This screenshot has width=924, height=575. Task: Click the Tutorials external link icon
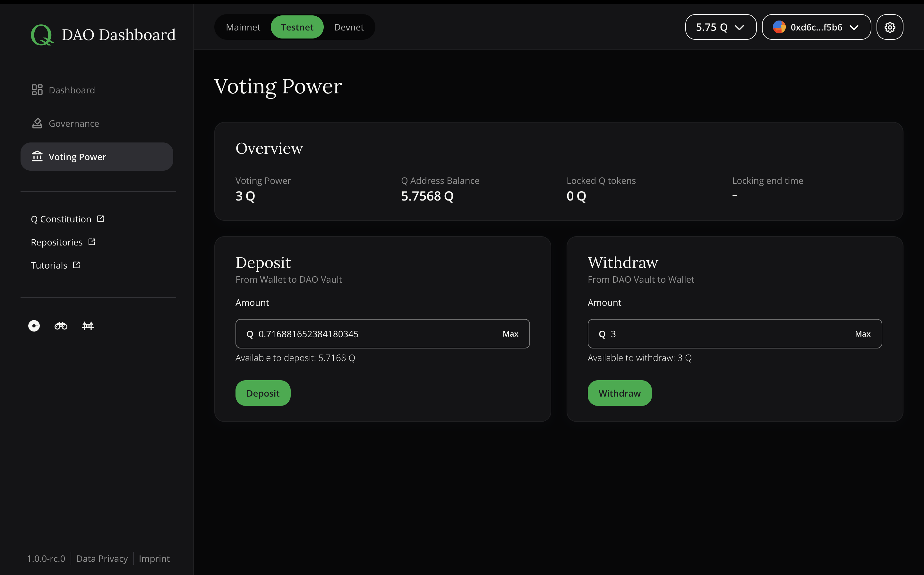click(x=77, y=265)
